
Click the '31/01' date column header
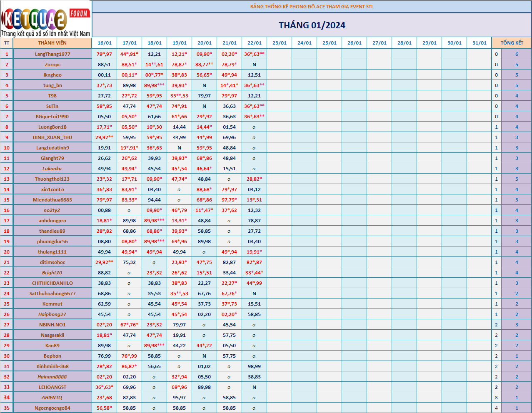480,43
